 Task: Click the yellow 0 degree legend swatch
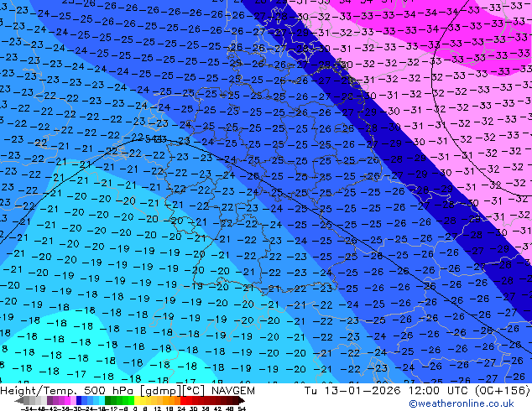point(137,400)
